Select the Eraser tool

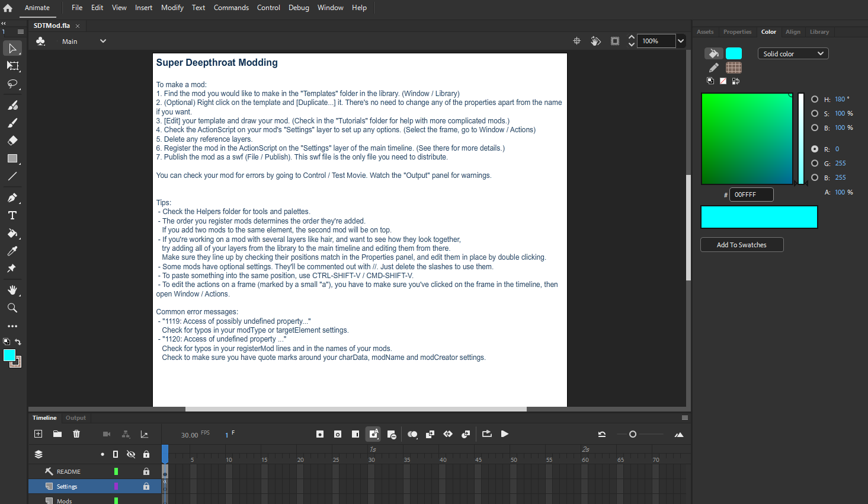click(x=12, y=141)
